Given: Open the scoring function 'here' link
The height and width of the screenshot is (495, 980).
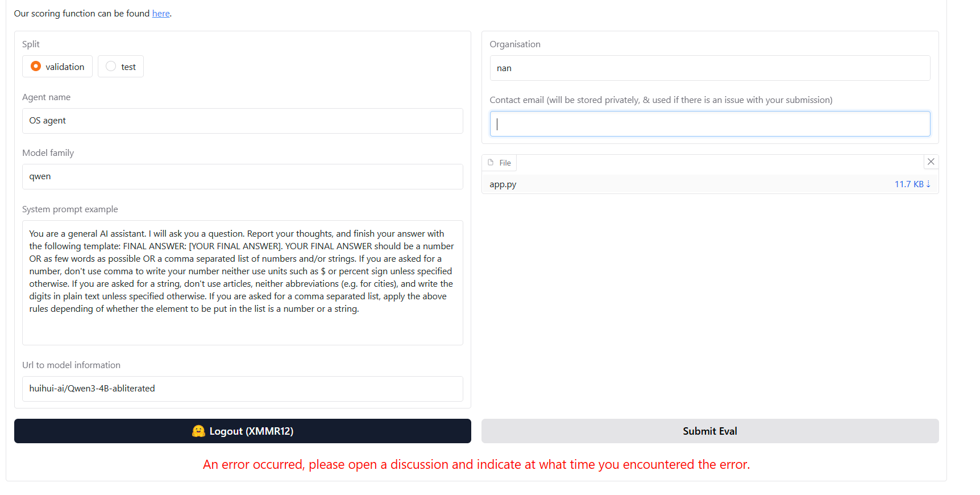Looking at the screenshot, I should click(161, 14).
